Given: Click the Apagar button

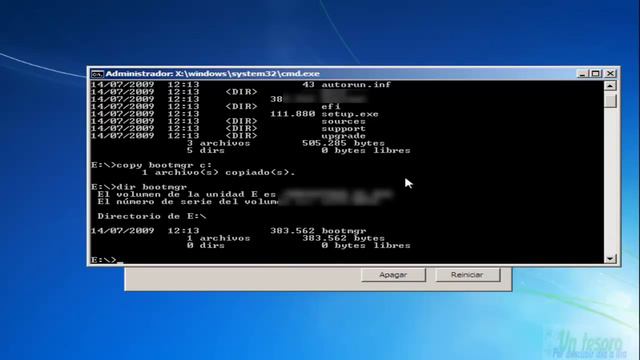Looking at the screenshot, I should coord(393,275).
